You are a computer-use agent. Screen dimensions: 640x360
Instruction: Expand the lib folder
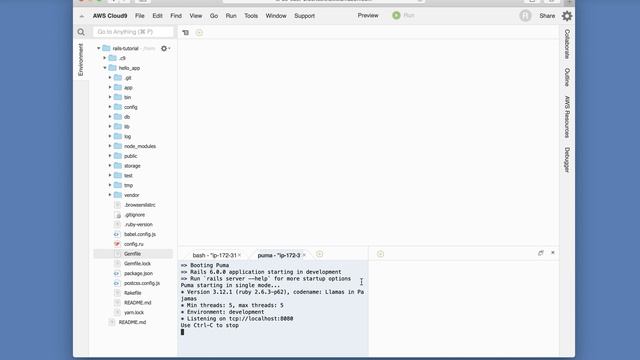pos(110,127)
